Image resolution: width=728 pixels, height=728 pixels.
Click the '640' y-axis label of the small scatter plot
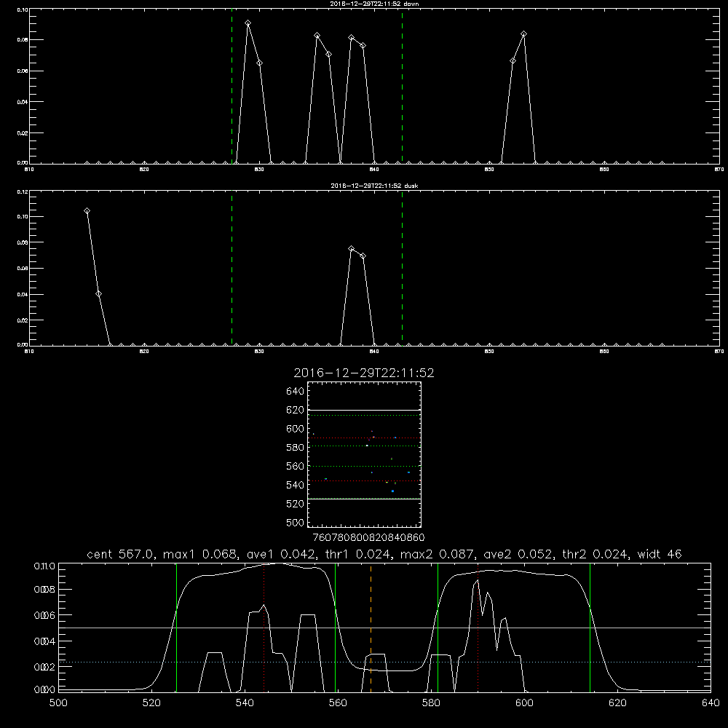pos(295,392)
